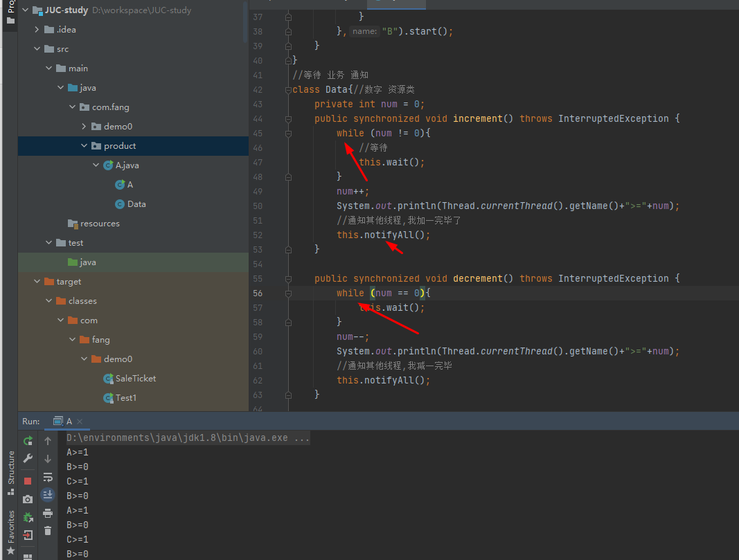Fold increment method at line 44
This screenshot has width=739, height=560.
click(x=288, y=119)
